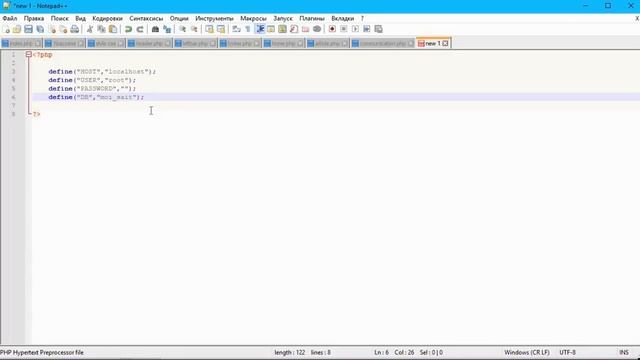Switch to the communication.php tab
The width and height of the screenshot is (640, 360).
pos(382,43)
